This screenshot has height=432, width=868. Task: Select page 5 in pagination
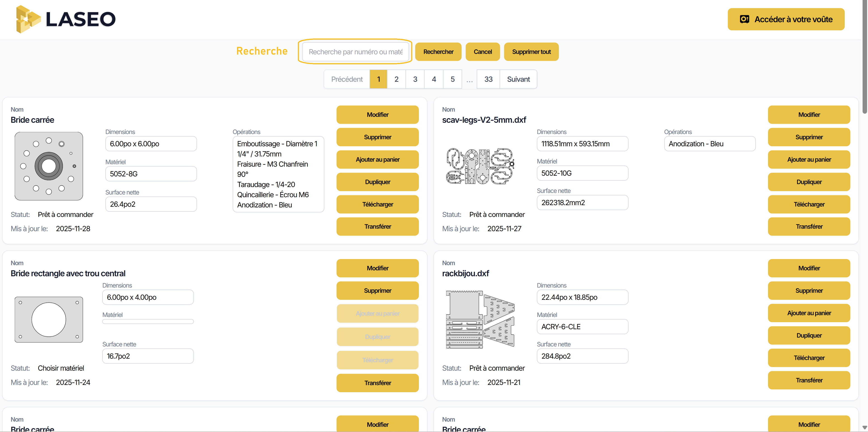[452, 79]
